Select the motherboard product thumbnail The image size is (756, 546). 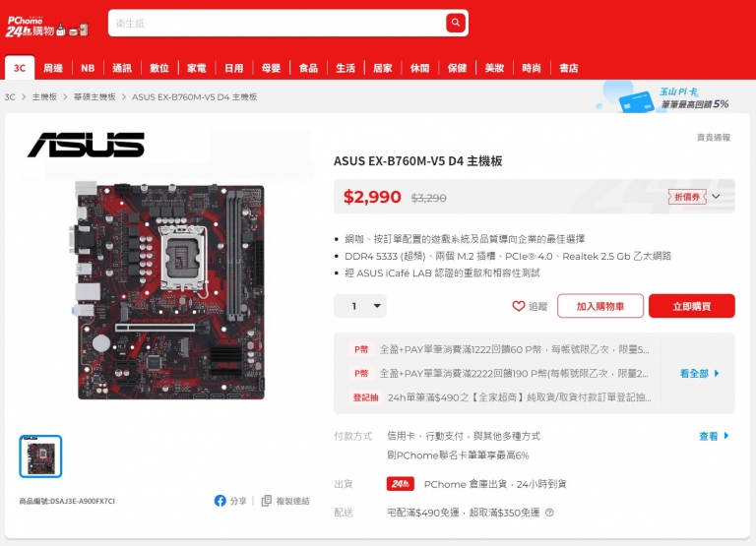(x=40, y=456)
